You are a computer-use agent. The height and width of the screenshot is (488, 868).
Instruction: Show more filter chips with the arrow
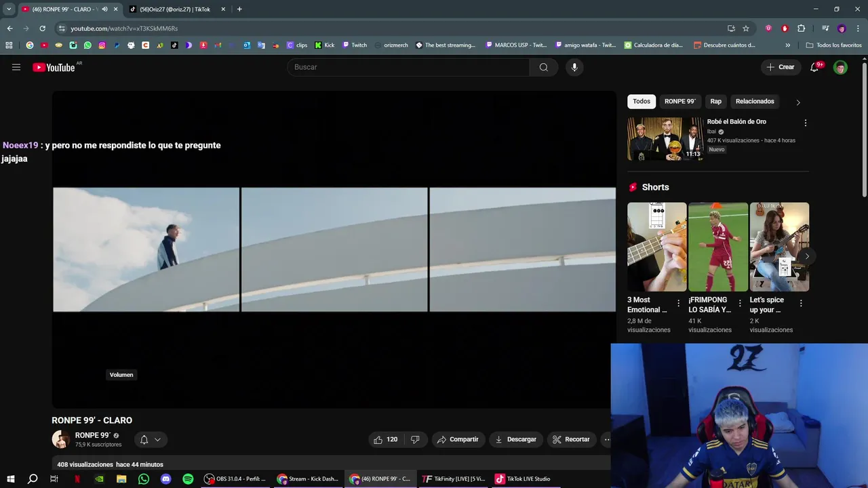click(x=798, y=102)
